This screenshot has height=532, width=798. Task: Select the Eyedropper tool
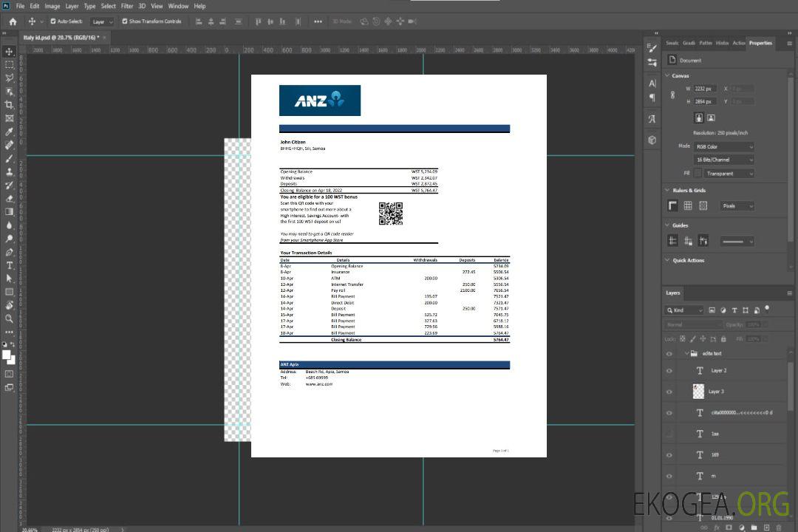(9, 132)
